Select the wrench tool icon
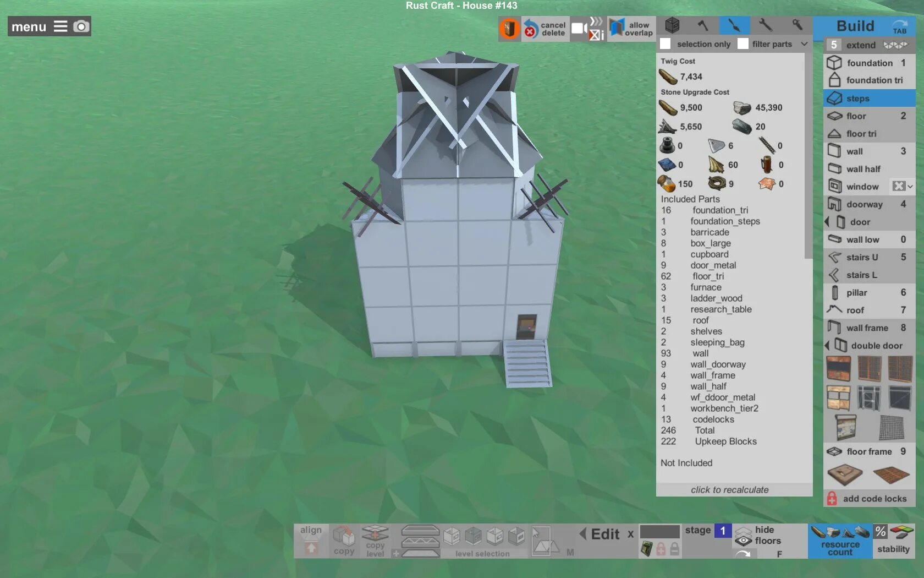924x578 pixels. 766,25
